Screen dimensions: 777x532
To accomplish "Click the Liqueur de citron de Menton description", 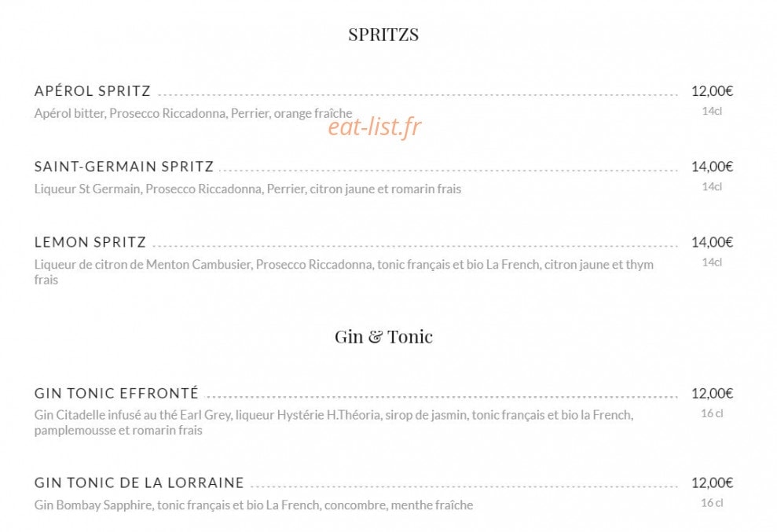I will tap(344, 272).
